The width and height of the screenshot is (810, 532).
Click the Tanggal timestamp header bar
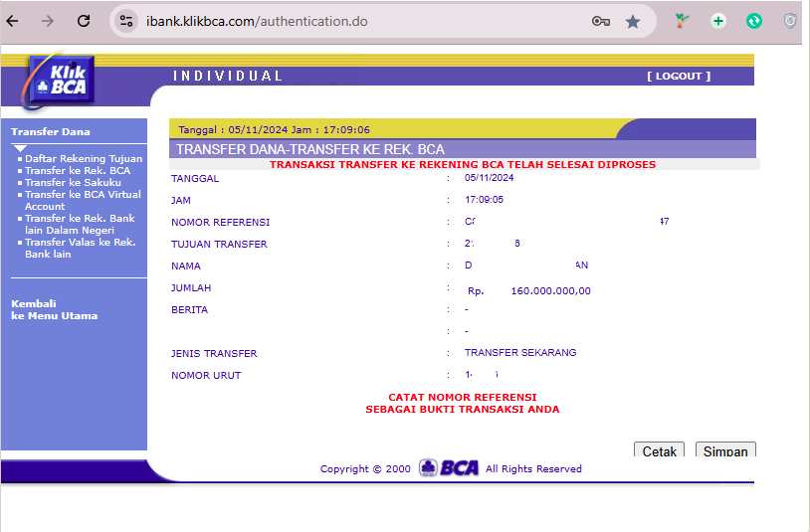click(275, 129)
